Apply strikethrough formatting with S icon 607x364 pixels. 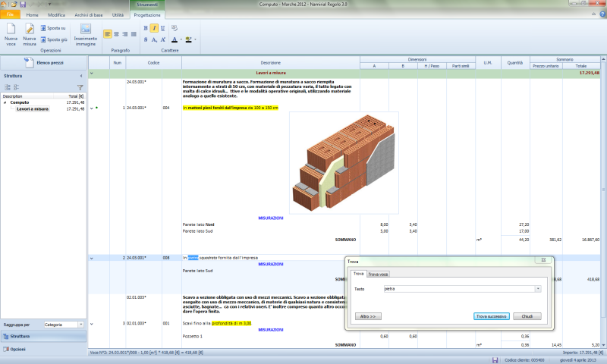tap(145, 39)
